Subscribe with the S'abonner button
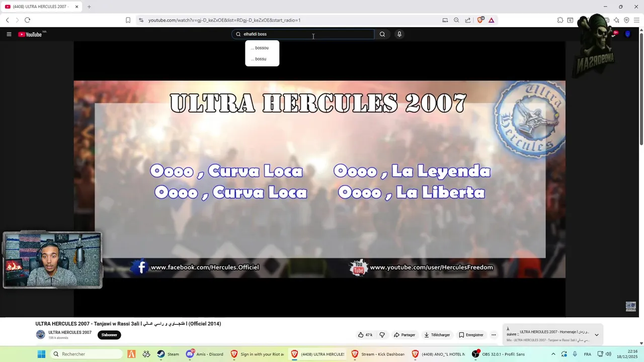 (109, 335)
